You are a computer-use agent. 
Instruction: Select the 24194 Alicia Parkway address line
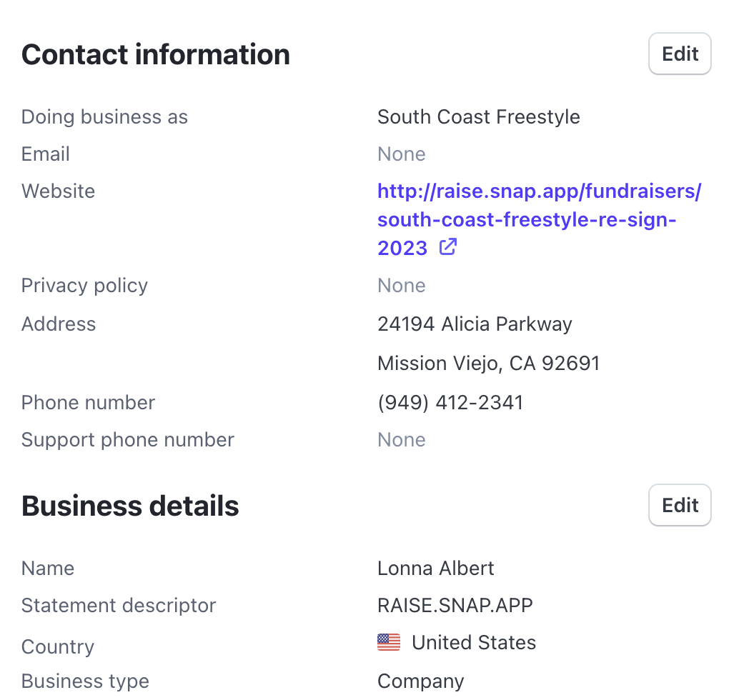[475, 324]
